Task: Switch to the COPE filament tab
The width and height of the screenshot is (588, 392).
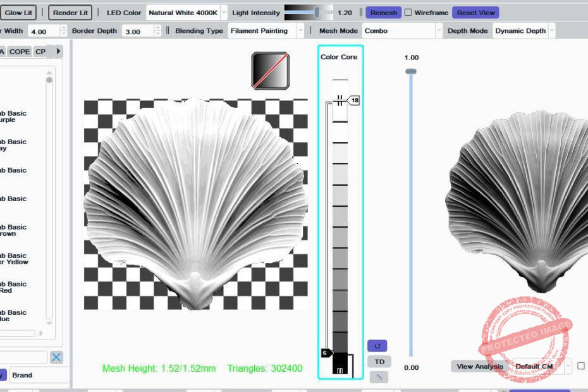Action: 20,52
